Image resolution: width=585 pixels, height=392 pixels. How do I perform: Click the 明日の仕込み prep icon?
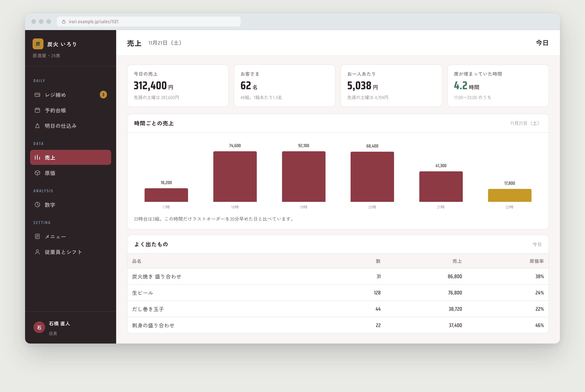[37, 126]
